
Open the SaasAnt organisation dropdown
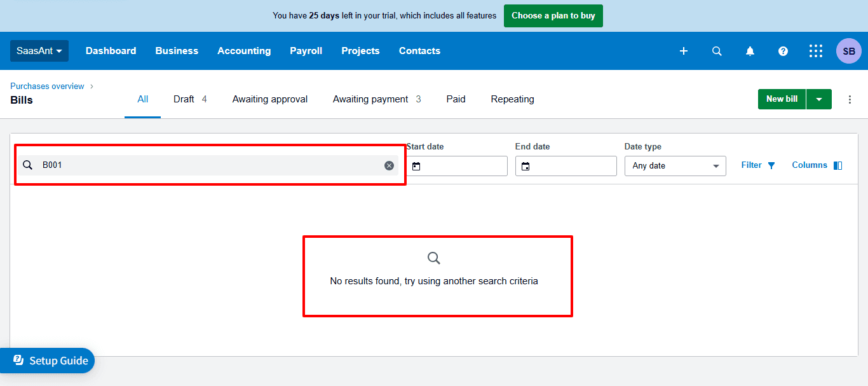(x=39, y=51)
